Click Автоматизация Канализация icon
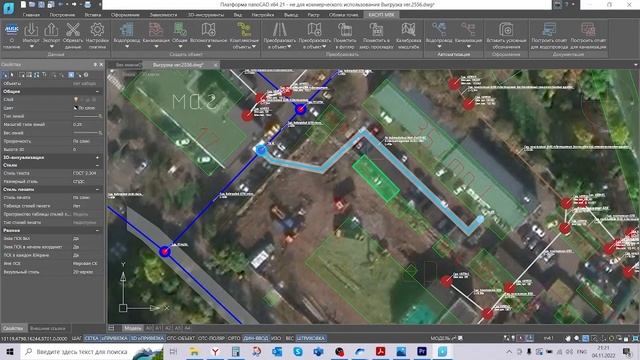The image size is (640, 360). pos(468,30)
